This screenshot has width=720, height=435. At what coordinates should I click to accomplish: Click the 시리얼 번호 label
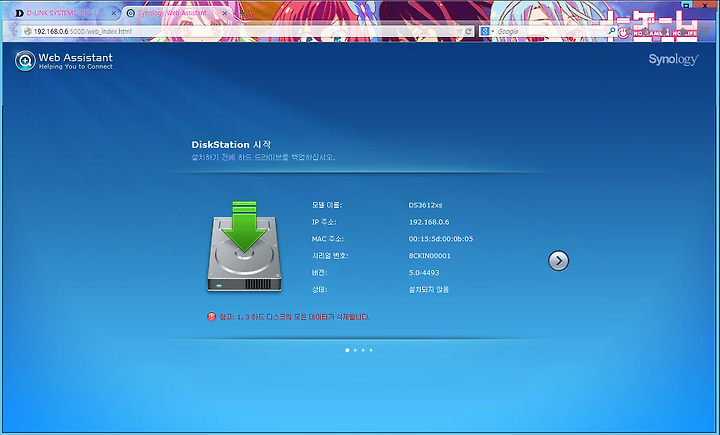click(330, 256)
